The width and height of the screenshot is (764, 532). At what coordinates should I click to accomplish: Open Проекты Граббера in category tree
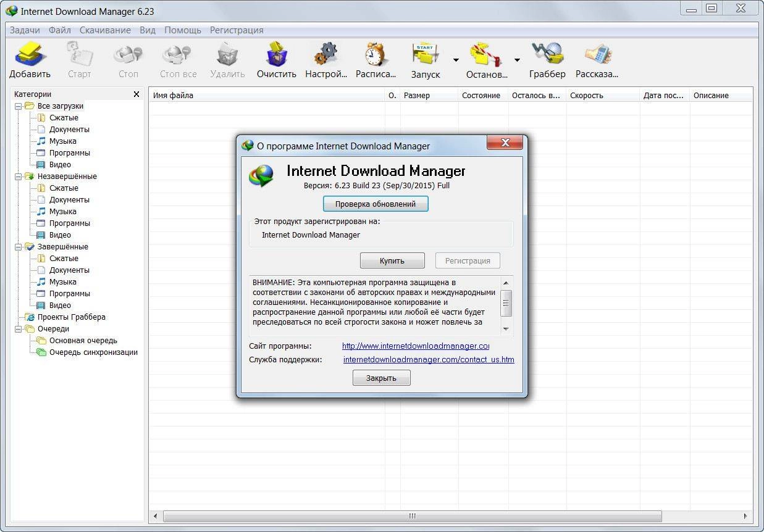tap(72, 317)
